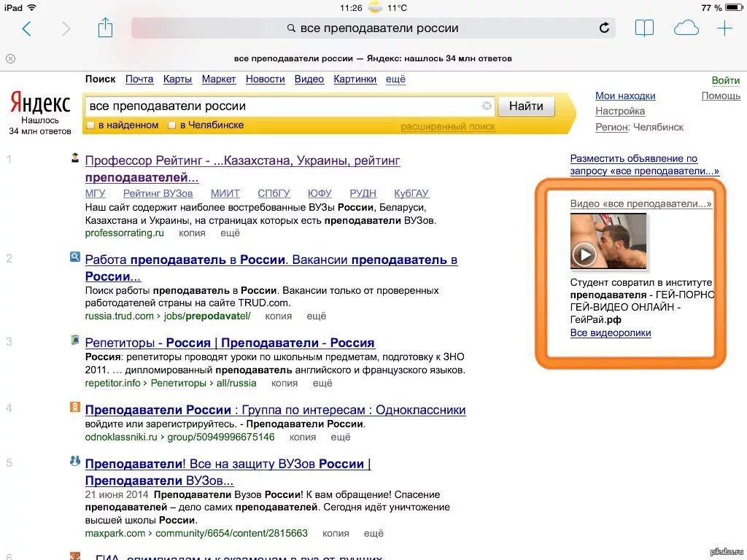Screen dimensions: 747x560
Task: Open the ЮФУ sitelink
Action: [x=320, y=193]
